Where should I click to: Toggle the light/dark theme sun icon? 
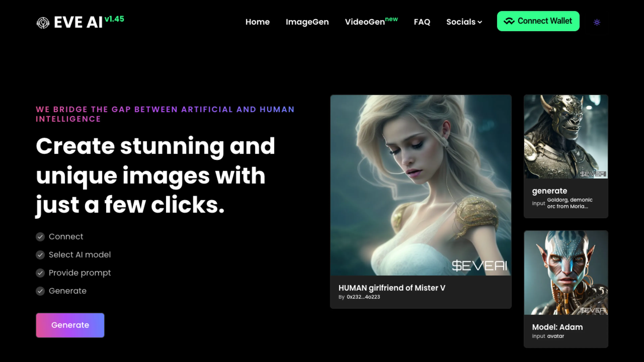[597, 22]
